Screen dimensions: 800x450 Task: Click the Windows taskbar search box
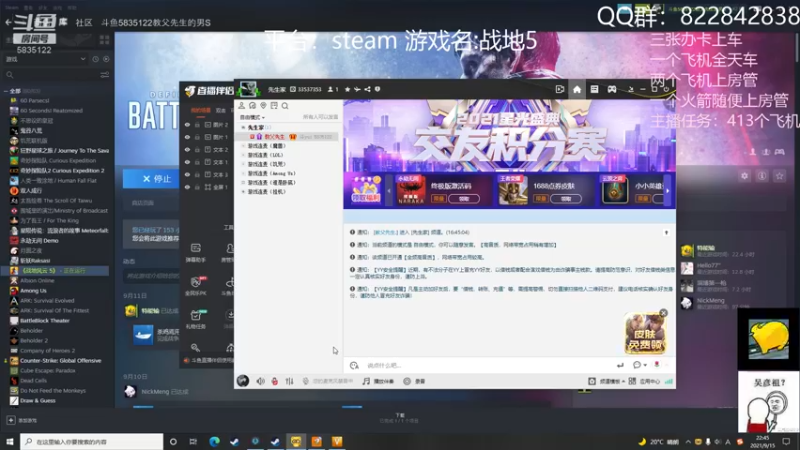click(92, 441)
